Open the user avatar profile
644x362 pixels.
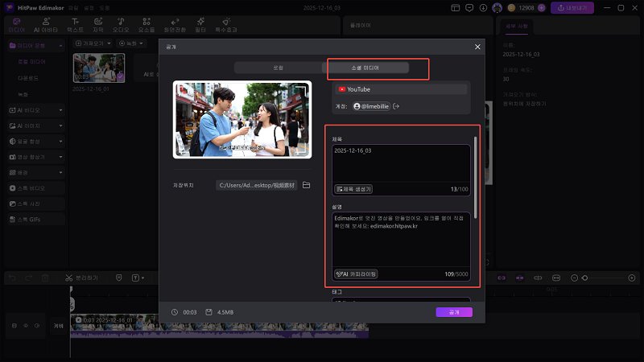(x=497, y=8)
